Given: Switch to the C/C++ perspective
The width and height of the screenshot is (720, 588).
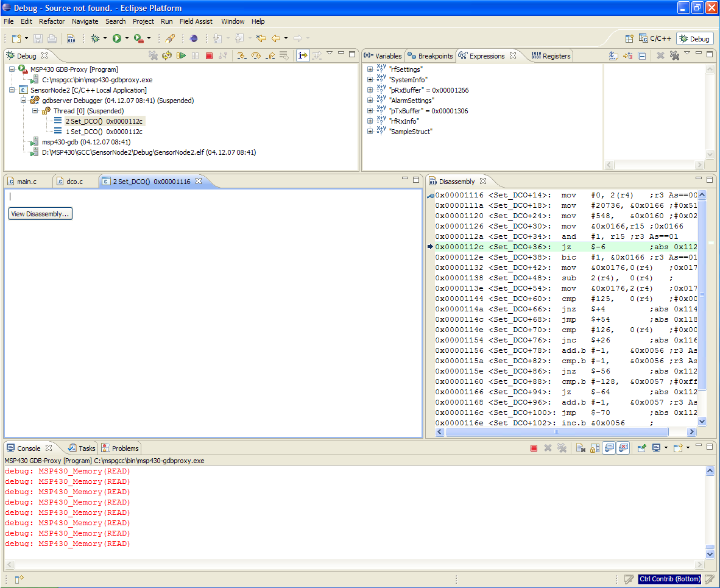Looking at the screenshot, I should tap(655, 38).
